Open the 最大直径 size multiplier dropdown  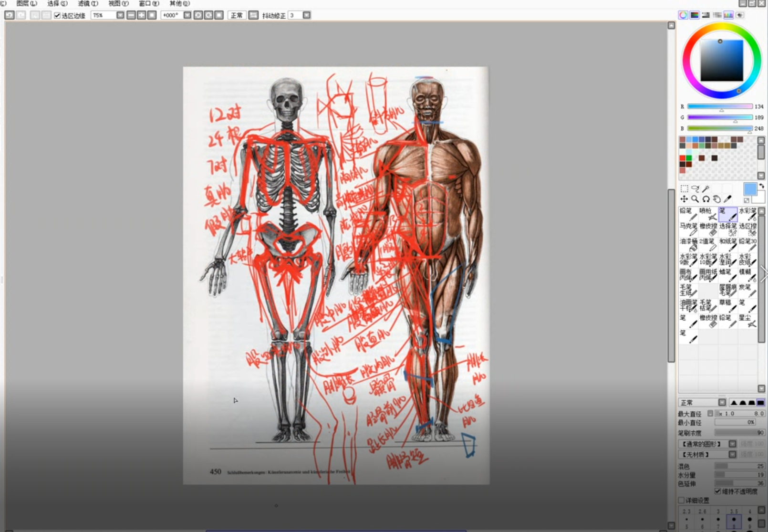point(710,413)
